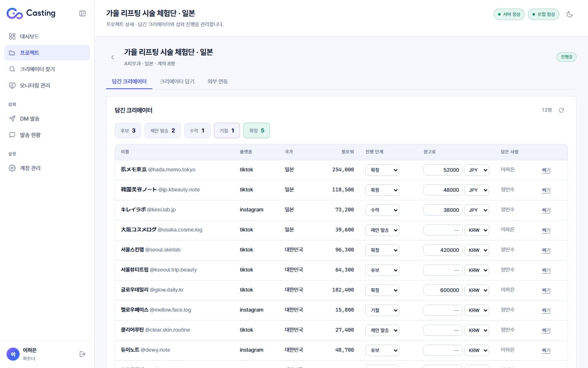Open stage dropdown for osaka.cosme.log
The height and width of the screenshot is (368, 588).
[x=382, y=230]
